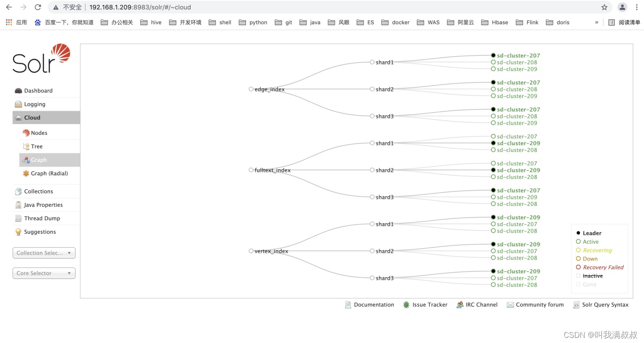Select shard3 under vertex_index
This screenshot has height=343, width=644.
point(382,278)
